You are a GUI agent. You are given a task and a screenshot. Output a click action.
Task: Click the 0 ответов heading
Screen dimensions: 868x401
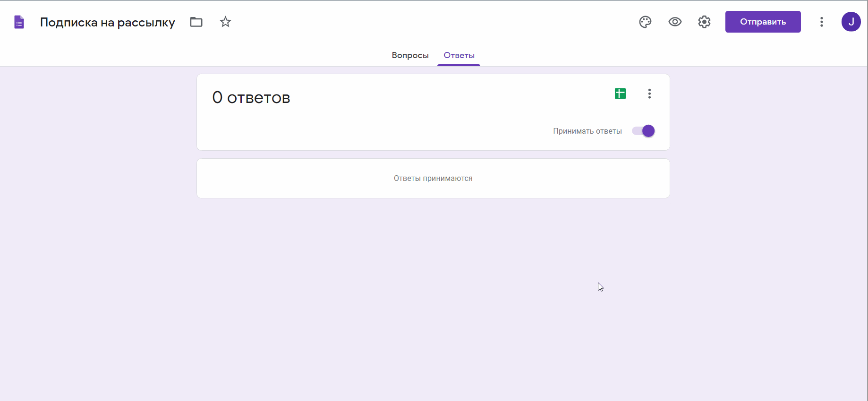(x=251, y=97)
